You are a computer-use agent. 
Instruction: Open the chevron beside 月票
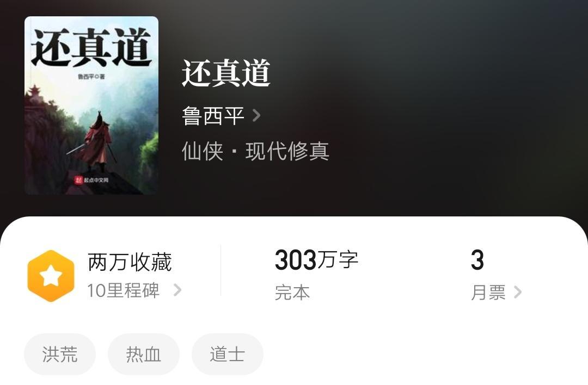tap(518, 292)
